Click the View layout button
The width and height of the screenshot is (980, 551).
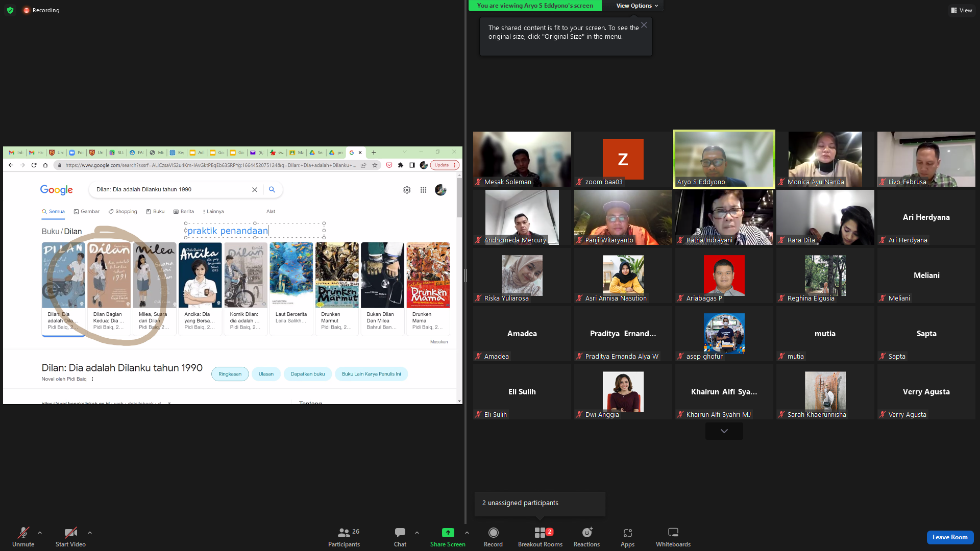coord(962,10)
